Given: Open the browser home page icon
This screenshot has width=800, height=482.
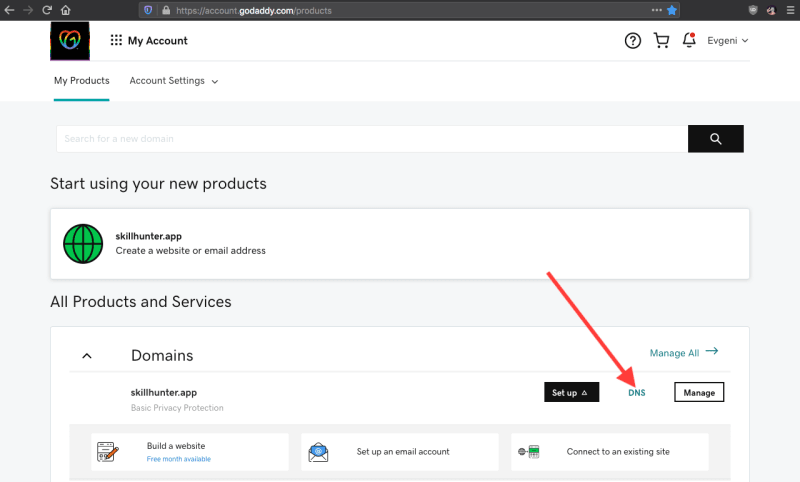Looking at the screenshot, I should pos(65,10).
